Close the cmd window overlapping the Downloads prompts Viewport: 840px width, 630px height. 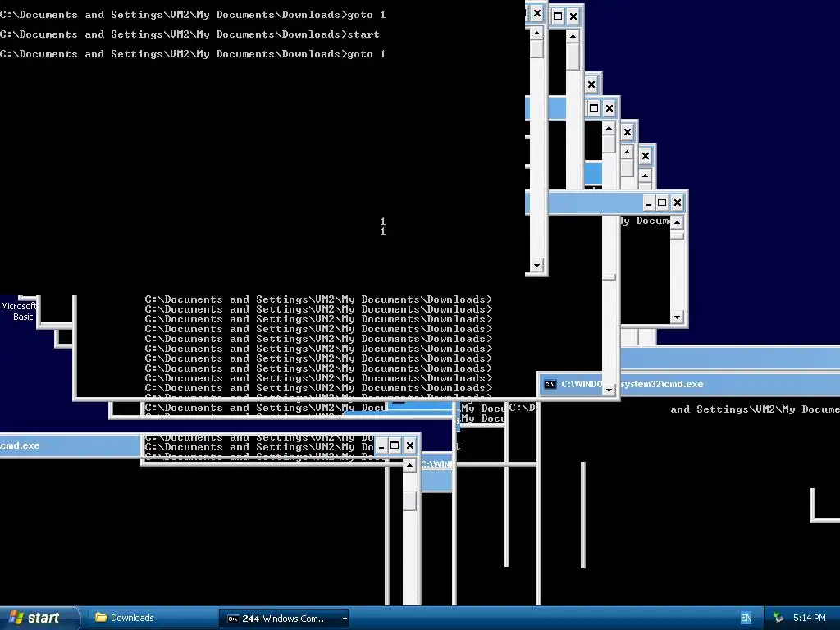pos(410,445)
